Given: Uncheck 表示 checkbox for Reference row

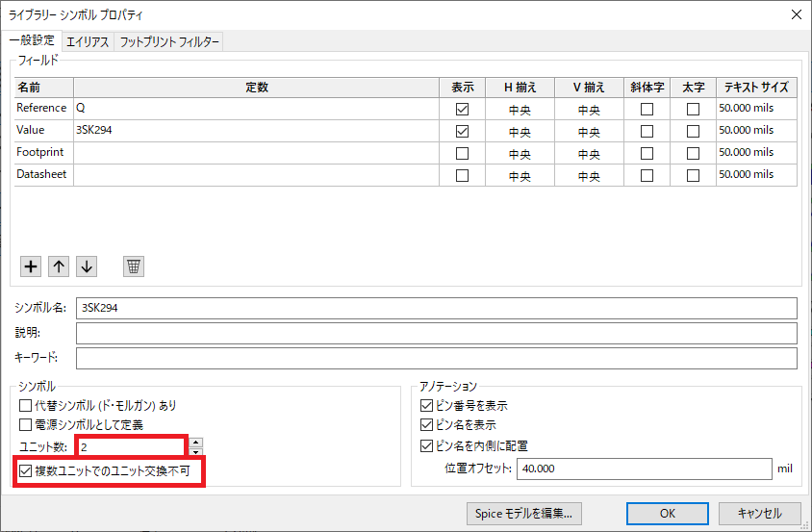Looking at the screenshot, I should coord(462,109).
